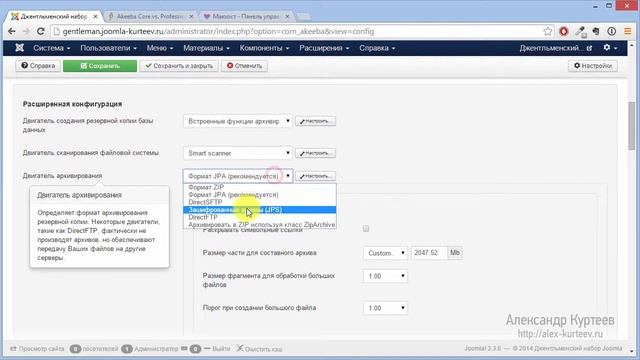Click the info circle extension icon
This screenshot has height=360, width=640.
click(x=611, y=31)
